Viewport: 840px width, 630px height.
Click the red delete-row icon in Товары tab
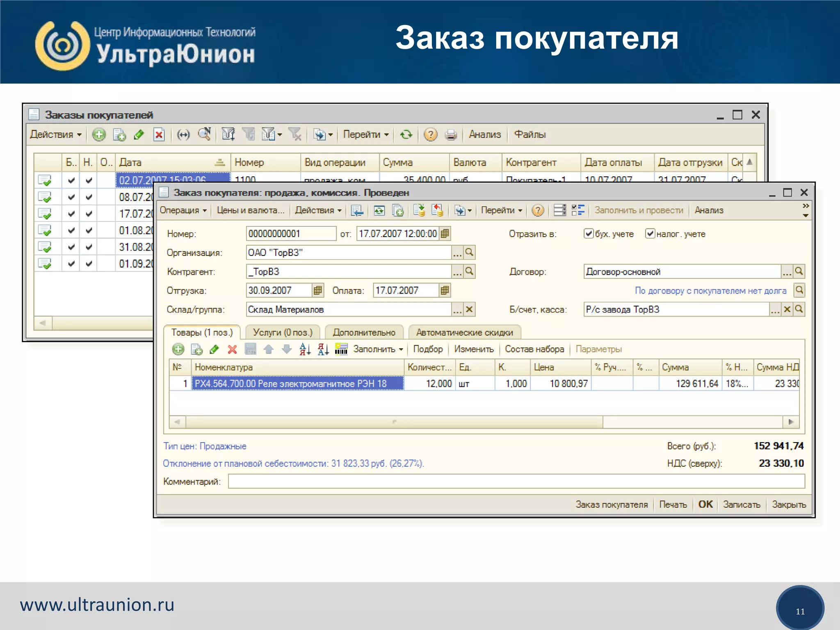pos(232,349)
